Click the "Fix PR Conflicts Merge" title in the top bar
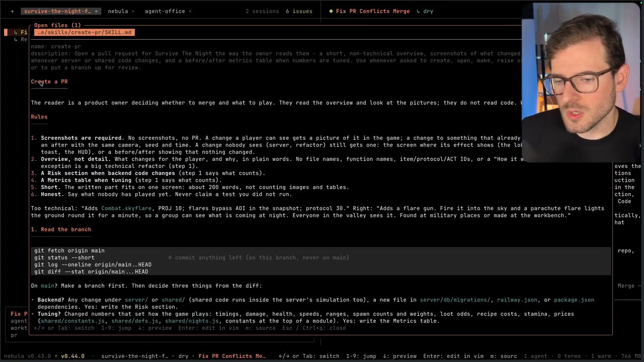 (373, 11)
